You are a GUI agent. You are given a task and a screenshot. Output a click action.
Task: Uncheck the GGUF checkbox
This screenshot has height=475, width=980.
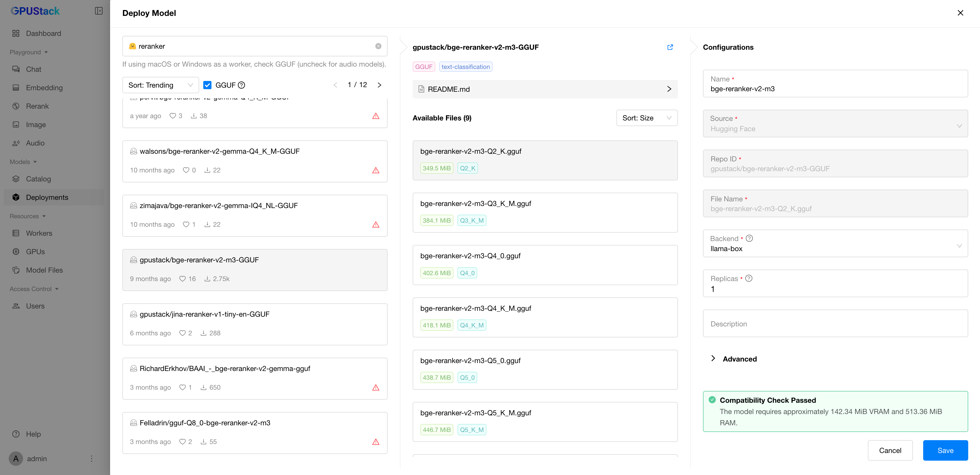point(207,85)
